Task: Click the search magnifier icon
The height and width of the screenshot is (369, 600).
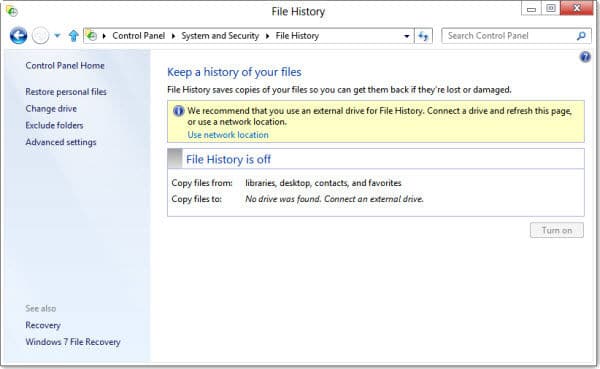Action: pos(581,36)
